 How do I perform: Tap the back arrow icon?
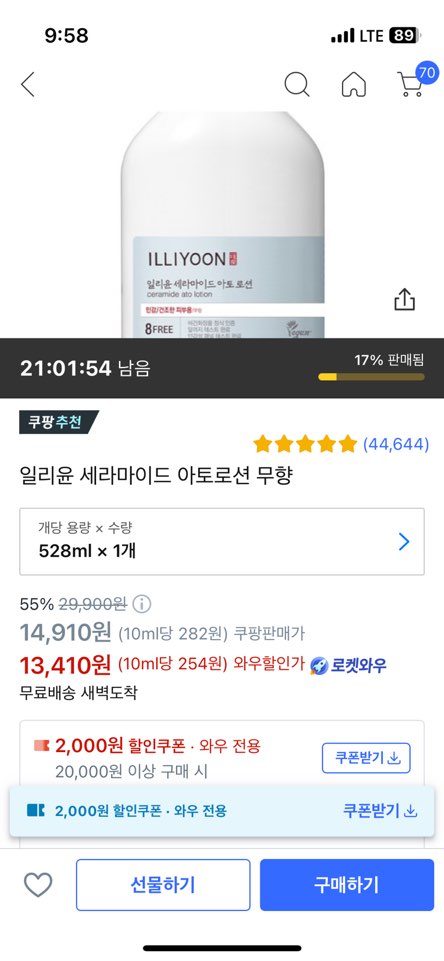click(28, 85)
